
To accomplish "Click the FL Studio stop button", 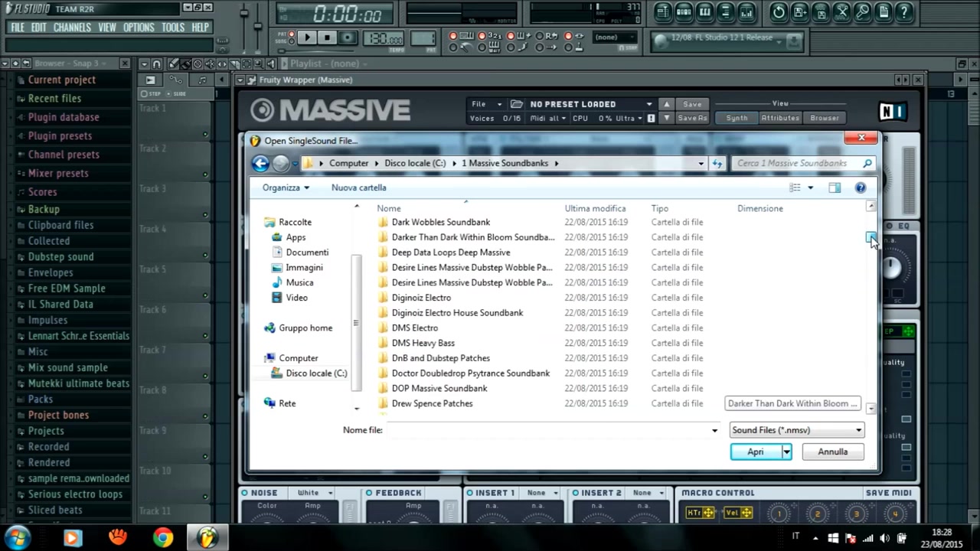I will [327, 37].
